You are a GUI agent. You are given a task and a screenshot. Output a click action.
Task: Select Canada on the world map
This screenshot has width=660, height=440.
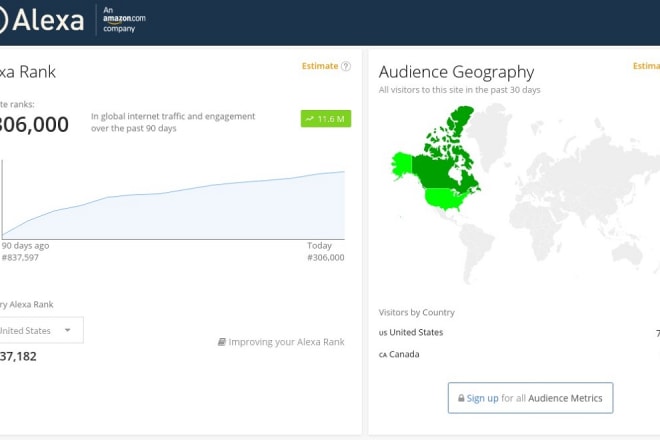440,173
